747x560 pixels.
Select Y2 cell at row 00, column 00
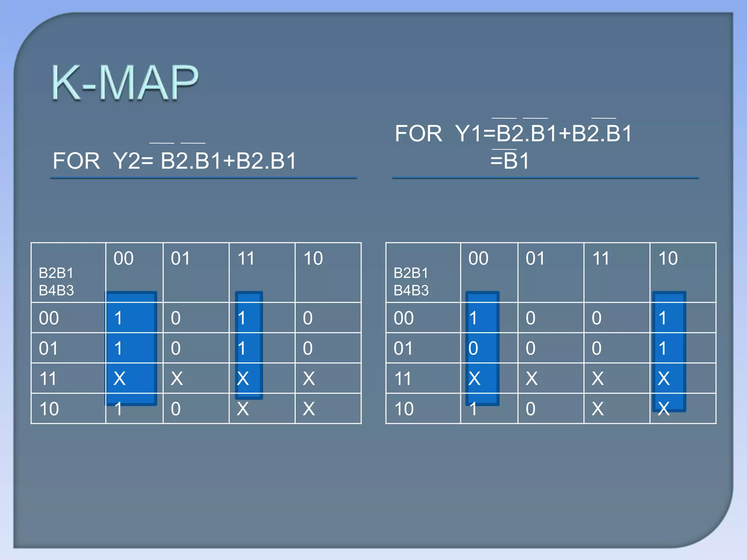(134, 318)
